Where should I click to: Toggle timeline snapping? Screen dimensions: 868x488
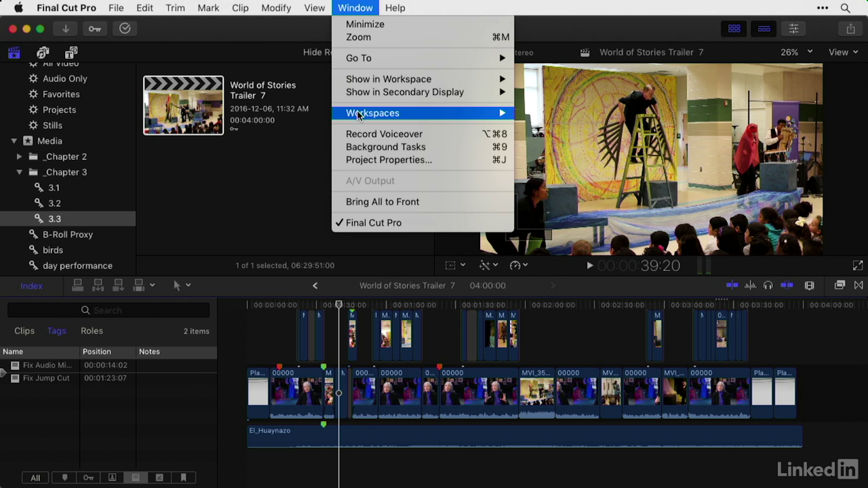(787, 285)
